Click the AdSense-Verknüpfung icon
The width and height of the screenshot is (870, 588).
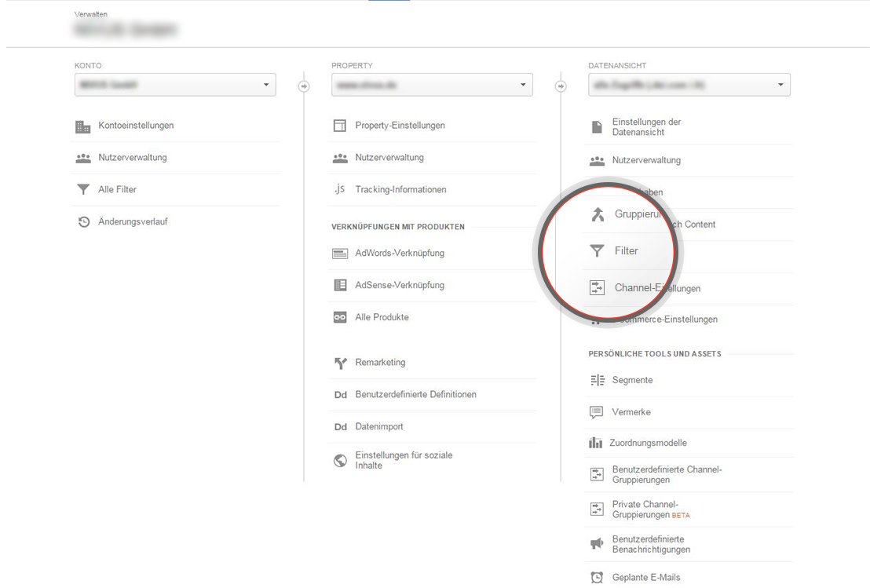(340, 285)
